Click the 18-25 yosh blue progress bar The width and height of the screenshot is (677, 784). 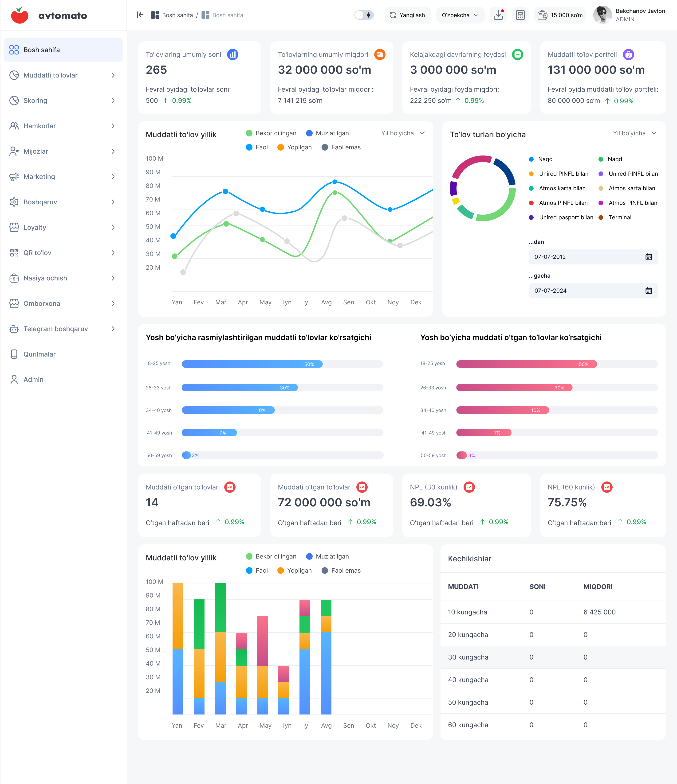coord(283,364)
